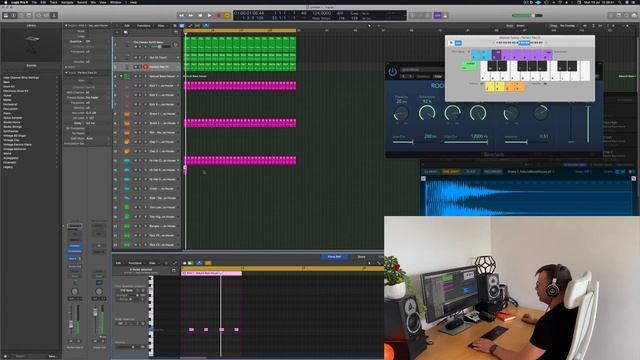The width and height of the screenshot is (640, 360).
Task: Select SLICE mode in Quick Sampler
Action: pos(471,172)
